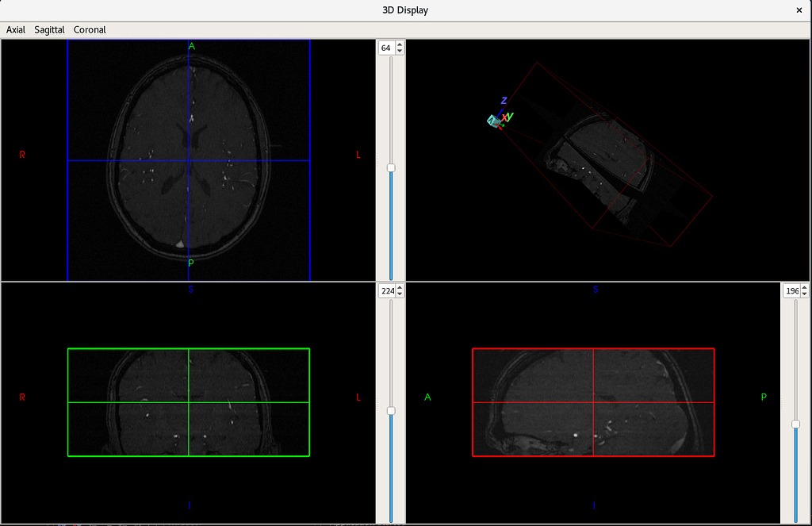Click the sagittal view slice slider handle
Viewport: 812px width, 526px height.
796,424
